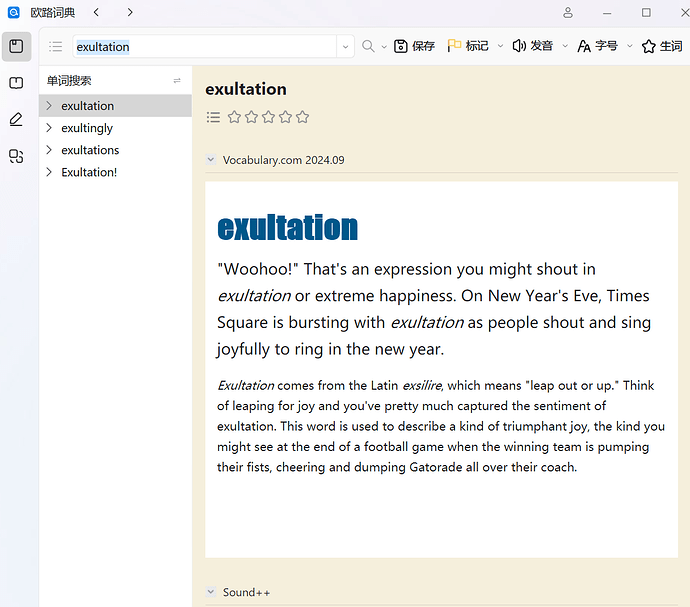Open the search box history dropdown
The width and height of the screenshot is (690, 607).
click(346, 47)
